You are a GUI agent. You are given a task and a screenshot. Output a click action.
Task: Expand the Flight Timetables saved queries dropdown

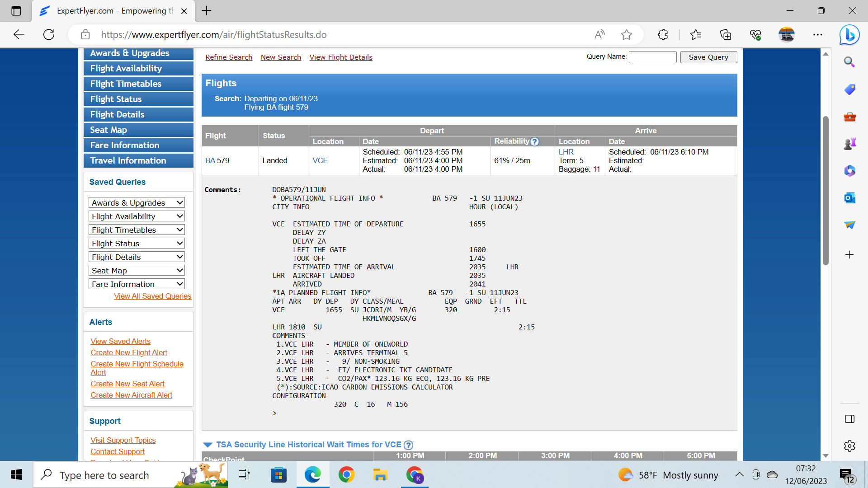(x=137, y=230)
